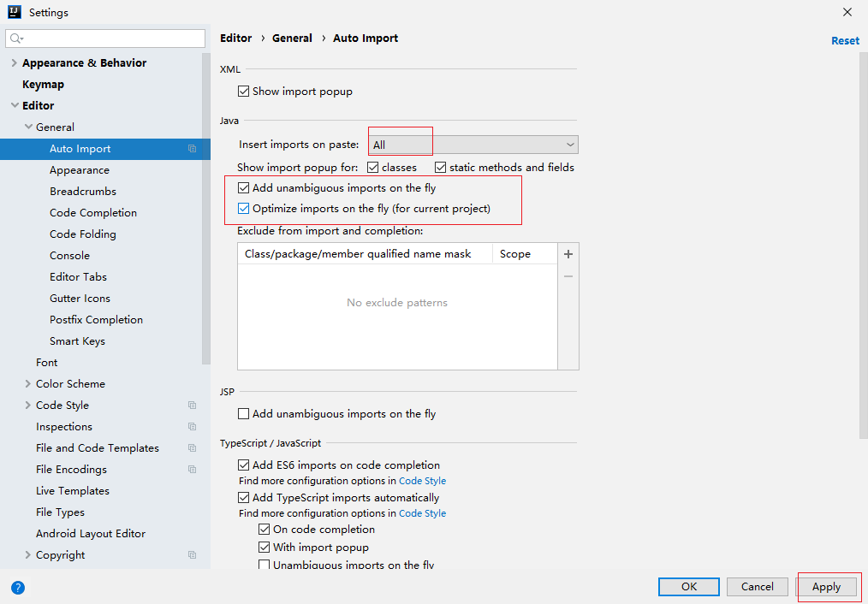This screenshot has height=604, width=868.
Task: Collapse the General tree node
Action: tap(28, 127)
